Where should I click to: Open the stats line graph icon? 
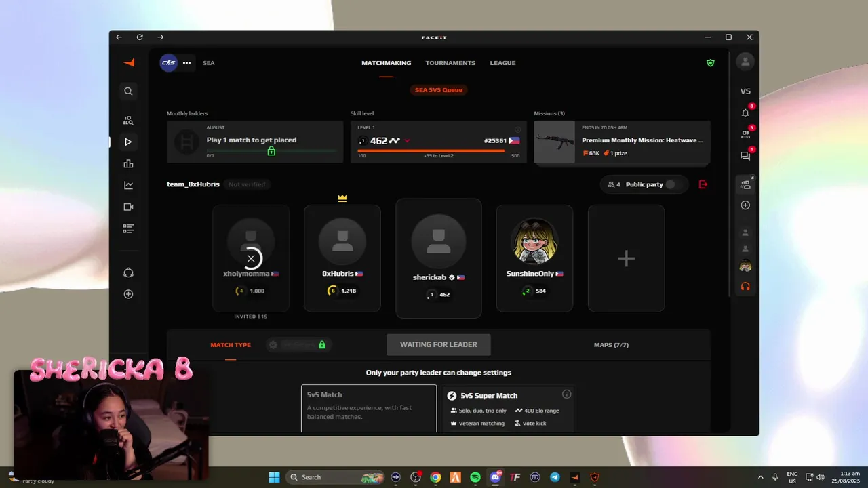coord(128,185)
